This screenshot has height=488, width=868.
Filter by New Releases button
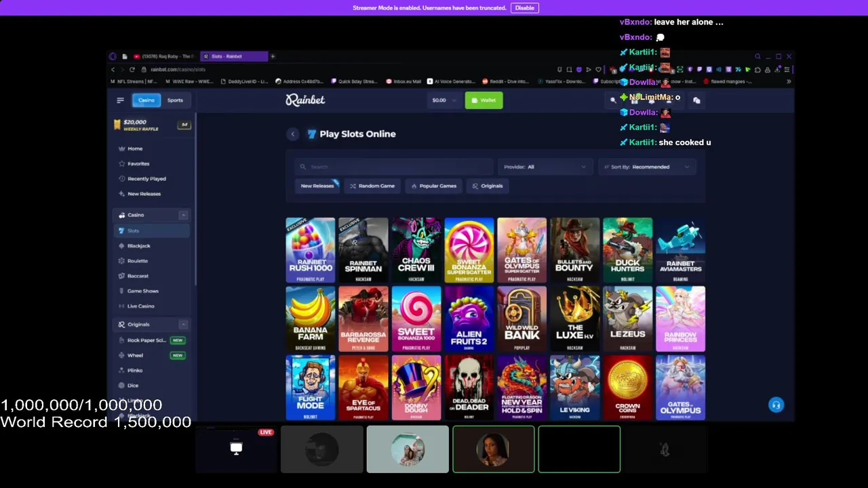[x=317, y=186]
